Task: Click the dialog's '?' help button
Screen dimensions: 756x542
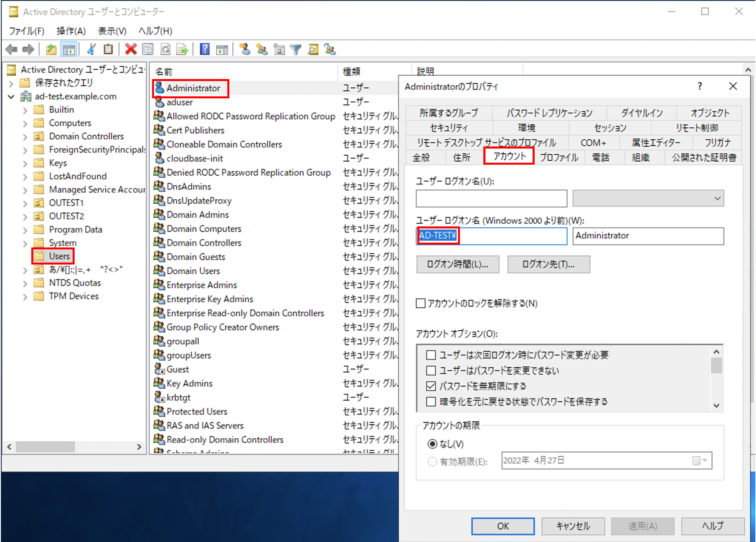Action: 700,86
